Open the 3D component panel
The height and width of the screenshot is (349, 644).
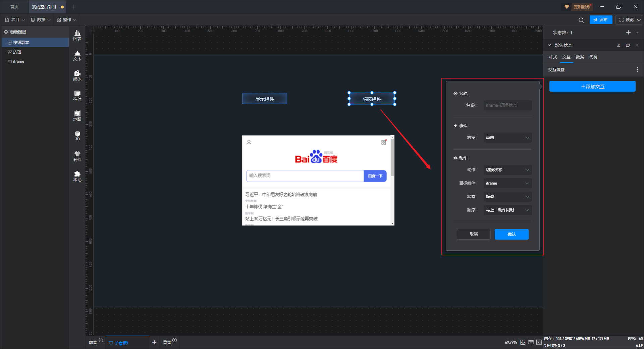pyautogui.click(x=77, y=136)
